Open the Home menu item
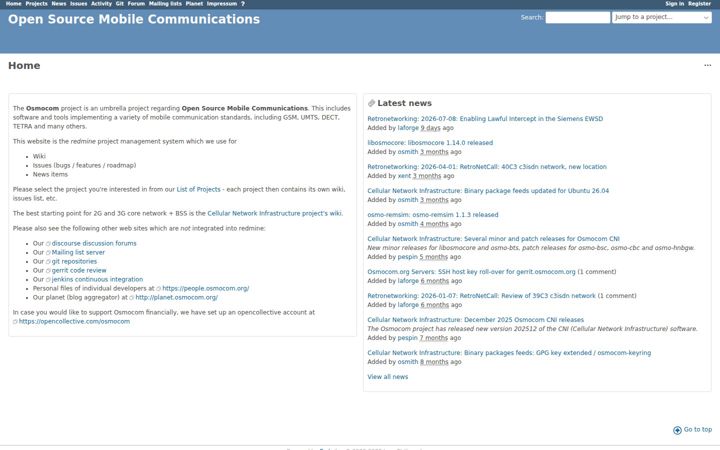The width and height of the screenshot is (720, 450). coord(13,4)
